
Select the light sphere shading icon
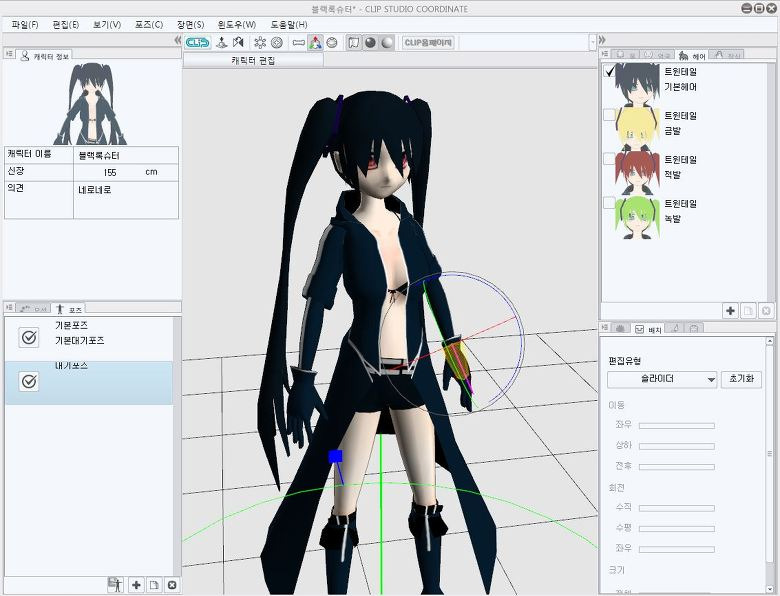click(387, 43)
